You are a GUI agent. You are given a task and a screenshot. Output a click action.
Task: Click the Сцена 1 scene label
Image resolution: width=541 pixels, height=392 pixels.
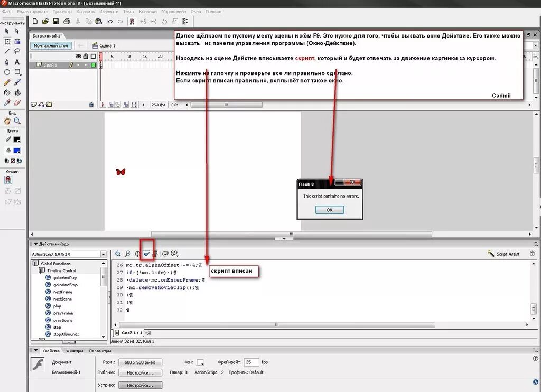tap(104, 45)
